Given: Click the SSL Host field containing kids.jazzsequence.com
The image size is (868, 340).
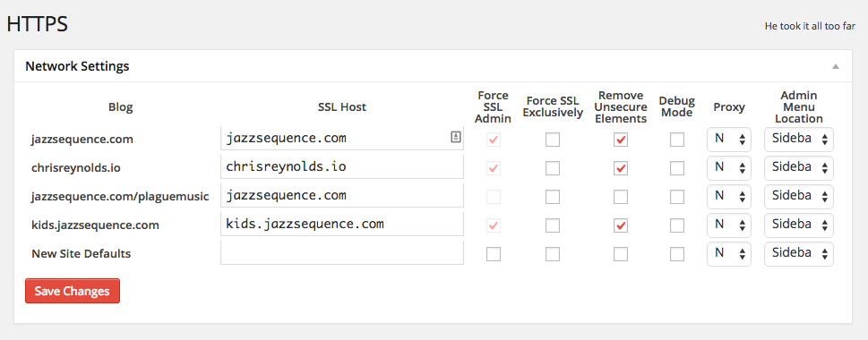Looking at the screenshot, I should (x=342, y=225).
